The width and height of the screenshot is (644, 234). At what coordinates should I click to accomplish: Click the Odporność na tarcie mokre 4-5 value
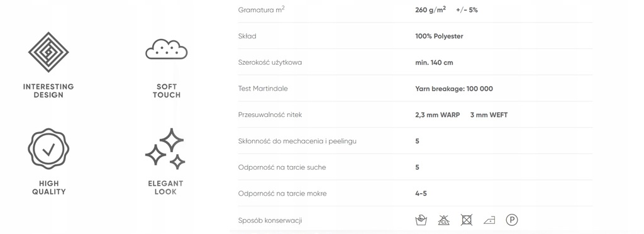point(421,193)
